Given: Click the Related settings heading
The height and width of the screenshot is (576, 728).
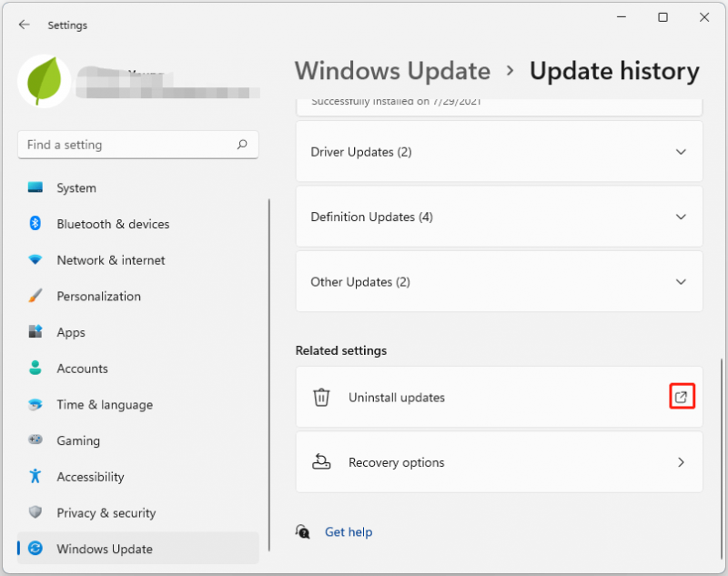Looking at the screenshot, I should (341, 350).
